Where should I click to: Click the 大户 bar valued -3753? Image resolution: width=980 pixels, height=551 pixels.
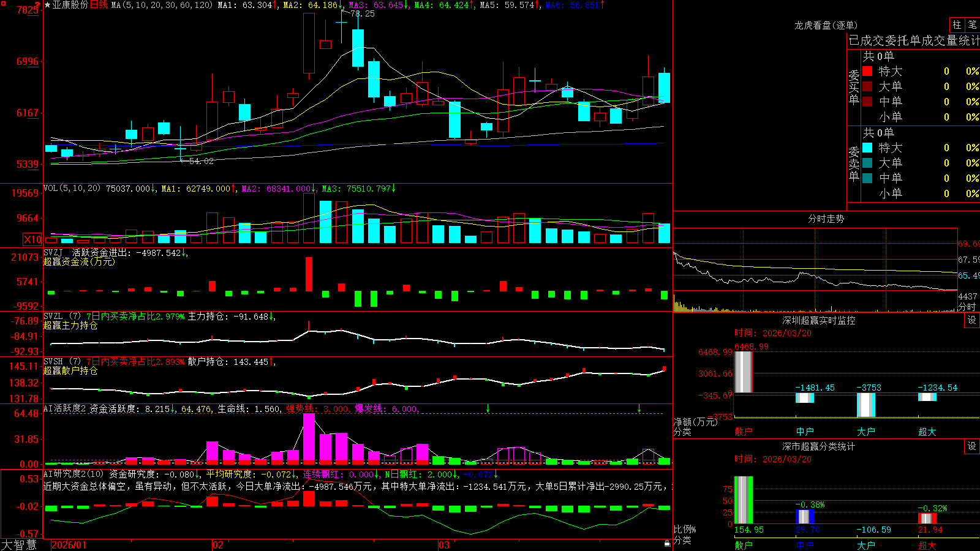pyautogui.click(x=866, y=405)
